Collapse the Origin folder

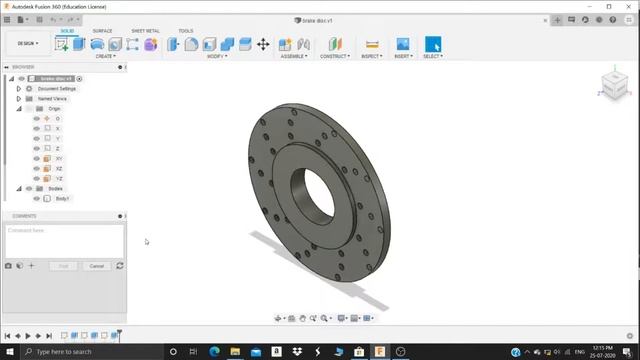pos(19,109)
